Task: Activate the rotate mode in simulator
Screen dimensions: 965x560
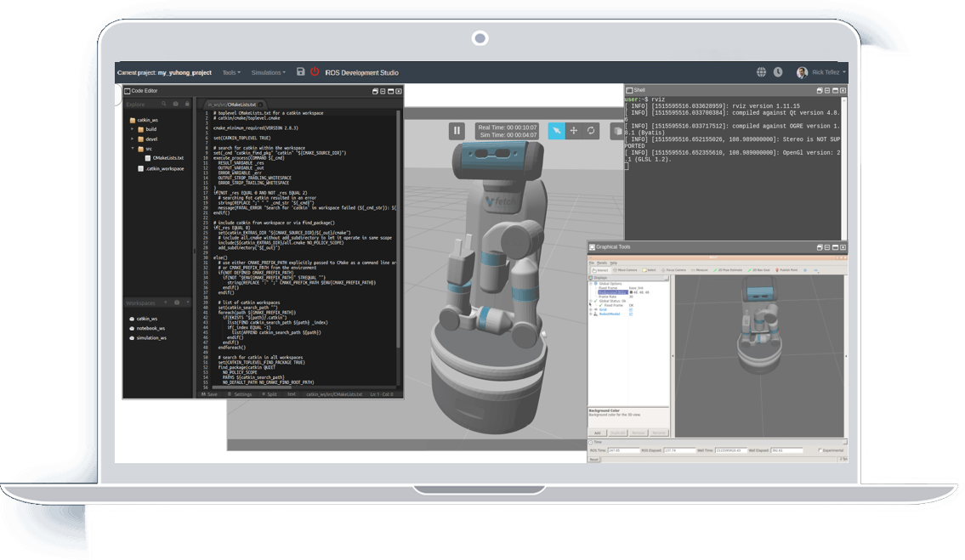Action: coord(591,131)
